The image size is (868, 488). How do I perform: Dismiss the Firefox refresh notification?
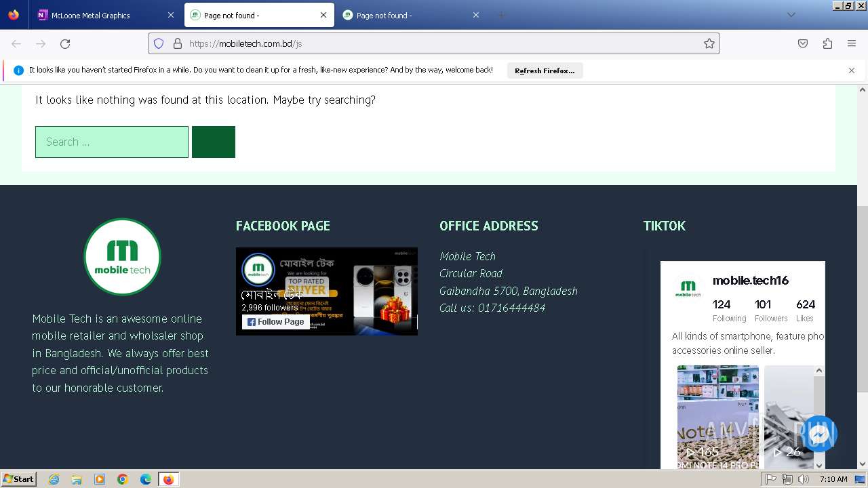[852, 70]
